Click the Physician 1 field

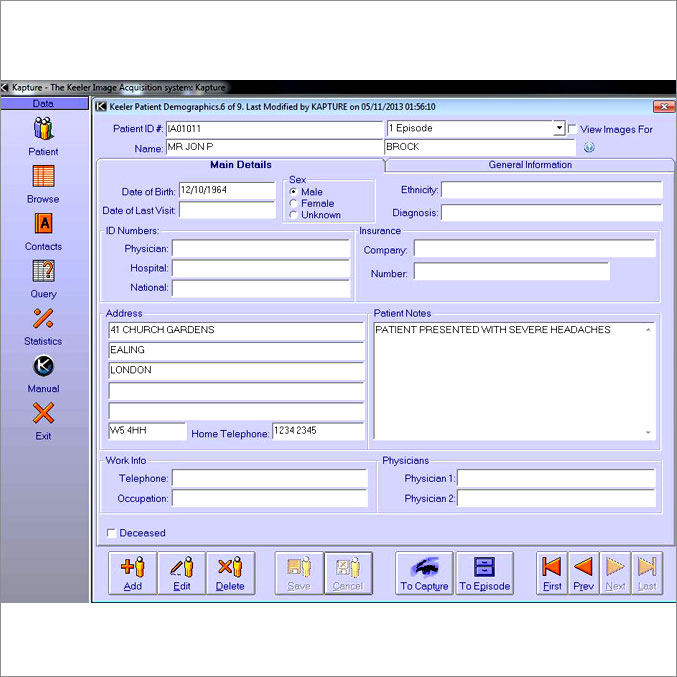coord(556,478)
